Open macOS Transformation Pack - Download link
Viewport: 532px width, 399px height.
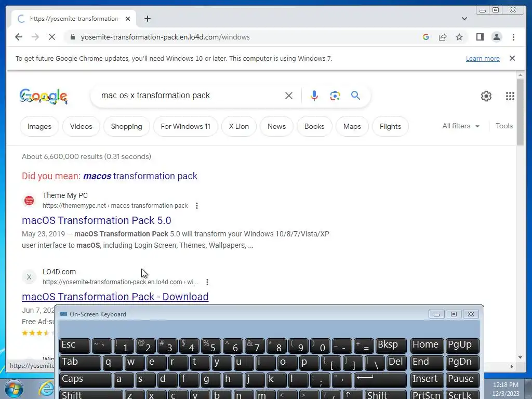pyautogui.click(x=115, y=297)
